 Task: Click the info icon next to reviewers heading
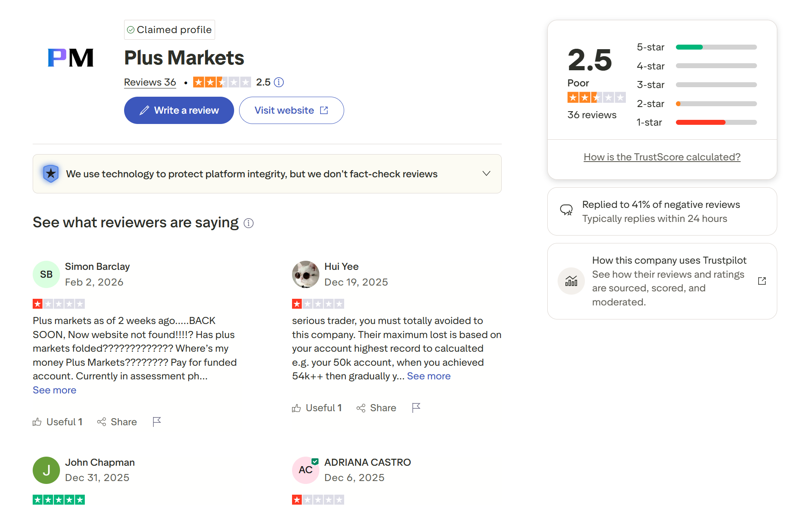249,223
